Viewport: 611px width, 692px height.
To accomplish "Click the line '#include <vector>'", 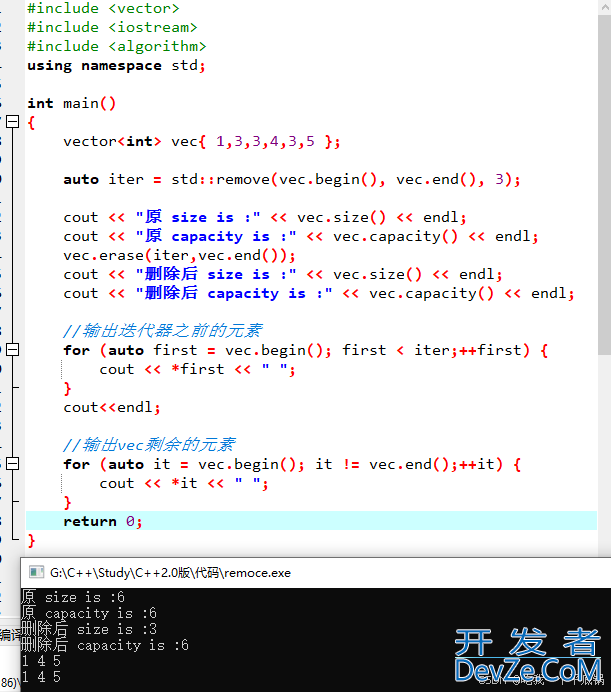I will tap(103, 8).
